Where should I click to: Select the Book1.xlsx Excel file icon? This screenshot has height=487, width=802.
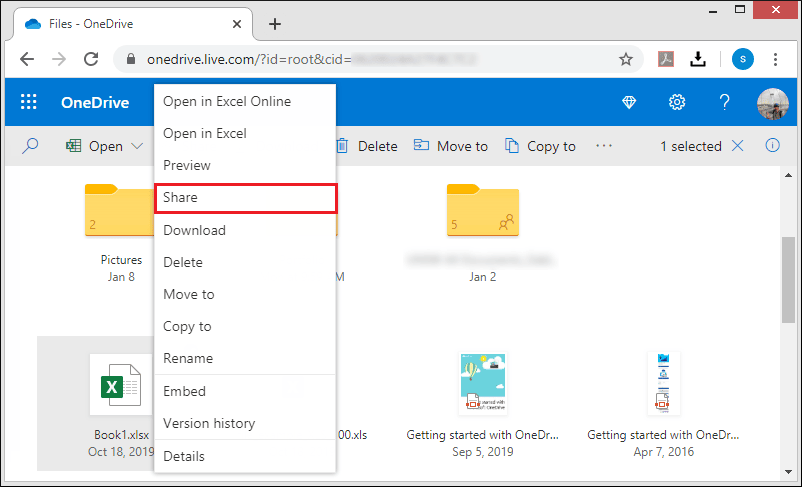122,384
